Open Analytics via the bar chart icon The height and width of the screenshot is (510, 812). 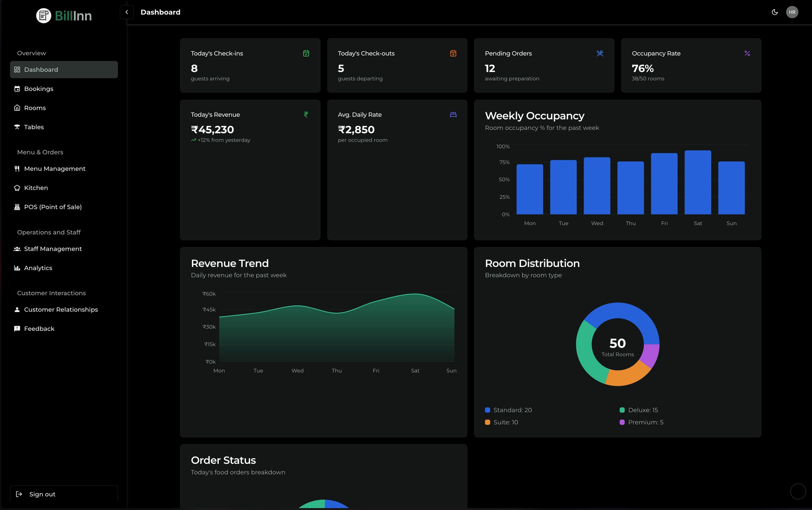point(17,268)
